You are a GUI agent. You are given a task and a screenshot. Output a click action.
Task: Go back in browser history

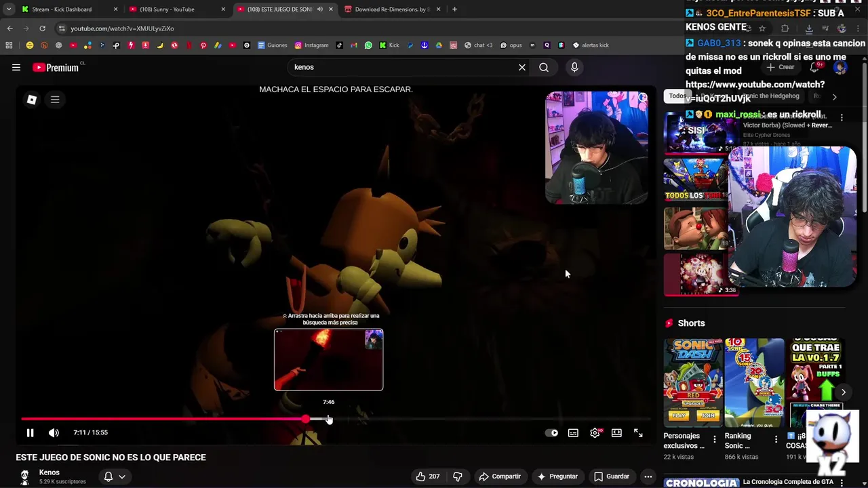coord(9,28)
